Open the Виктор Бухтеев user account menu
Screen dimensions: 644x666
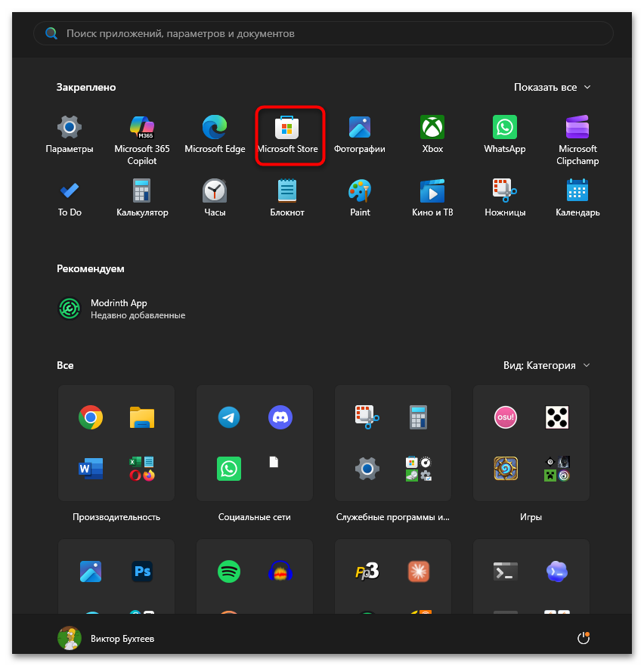[x=107, y=638]
